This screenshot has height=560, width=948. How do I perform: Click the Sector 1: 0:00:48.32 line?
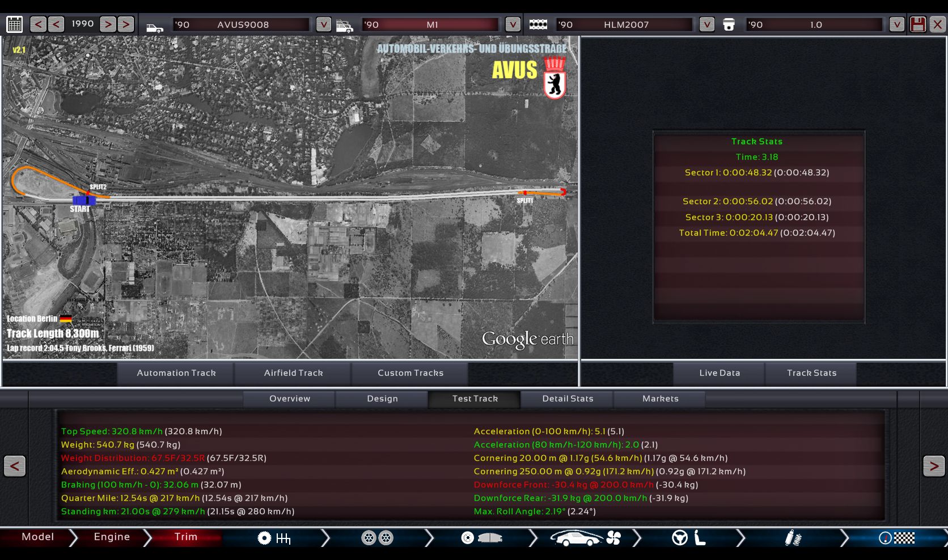(x=757, y=173)
